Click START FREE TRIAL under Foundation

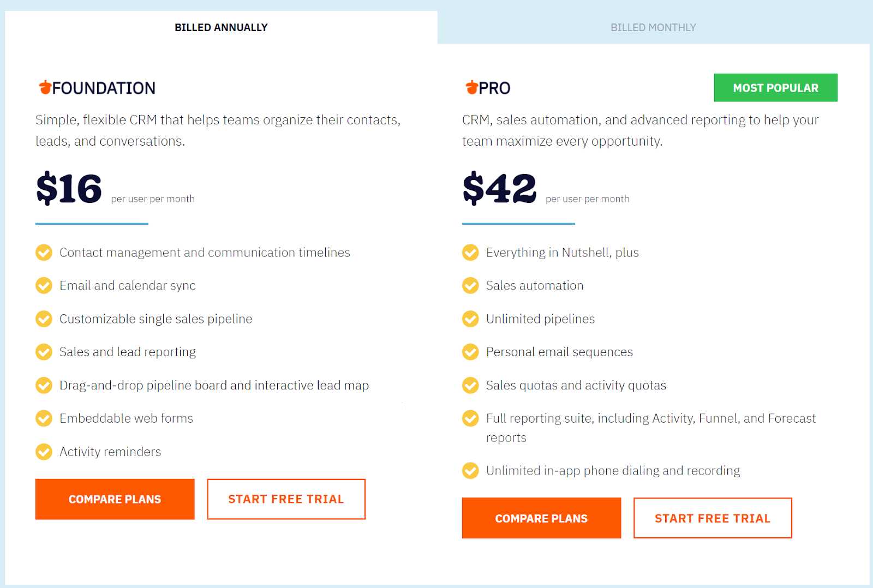(286, 499)
